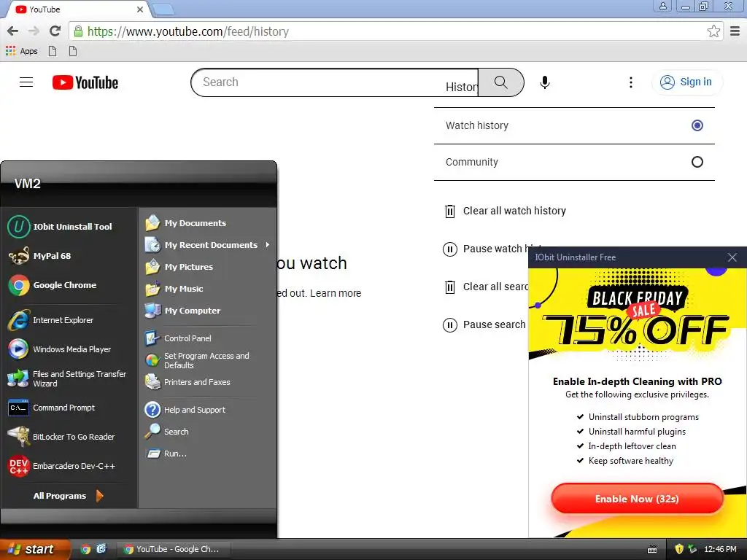This screenshot has width=747, height=560.
Task: Click the Black Friday 75% OFF banner
Action: click(638, 314)
